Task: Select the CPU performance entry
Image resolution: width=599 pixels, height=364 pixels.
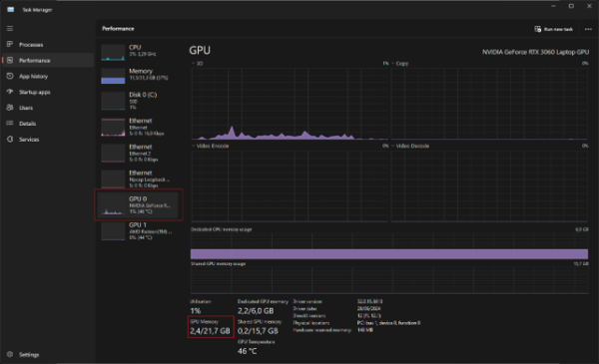Action: 139,52
